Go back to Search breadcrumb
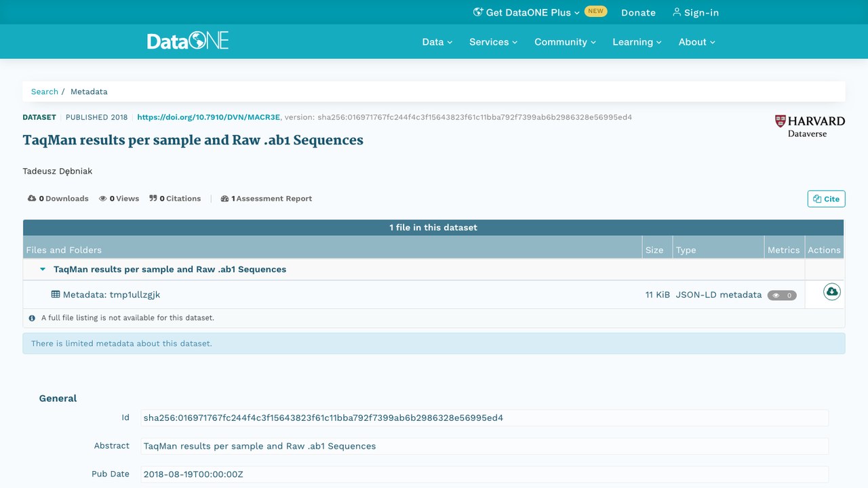The image size is (868, 488). [x=45, y=91]
